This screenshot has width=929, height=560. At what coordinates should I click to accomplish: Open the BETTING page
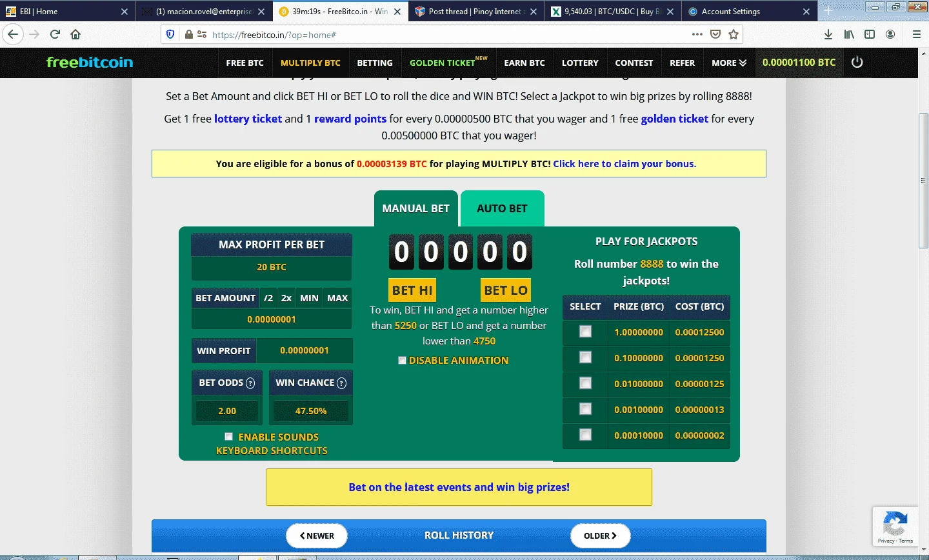(375, 63)
